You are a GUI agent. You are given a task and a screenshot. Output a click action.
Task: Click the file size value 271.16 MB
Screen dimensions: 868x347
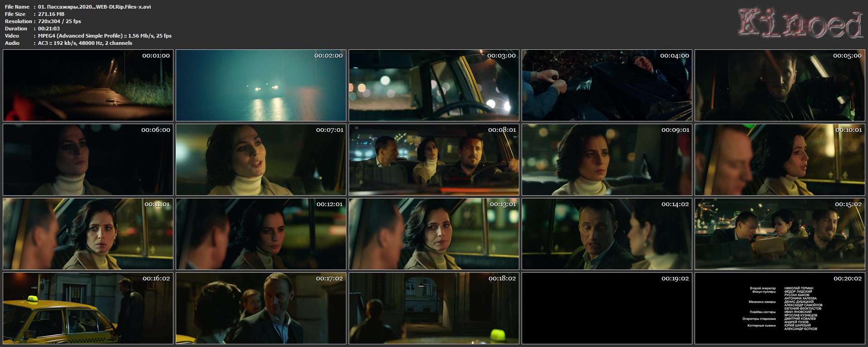[x=51, y=14]
